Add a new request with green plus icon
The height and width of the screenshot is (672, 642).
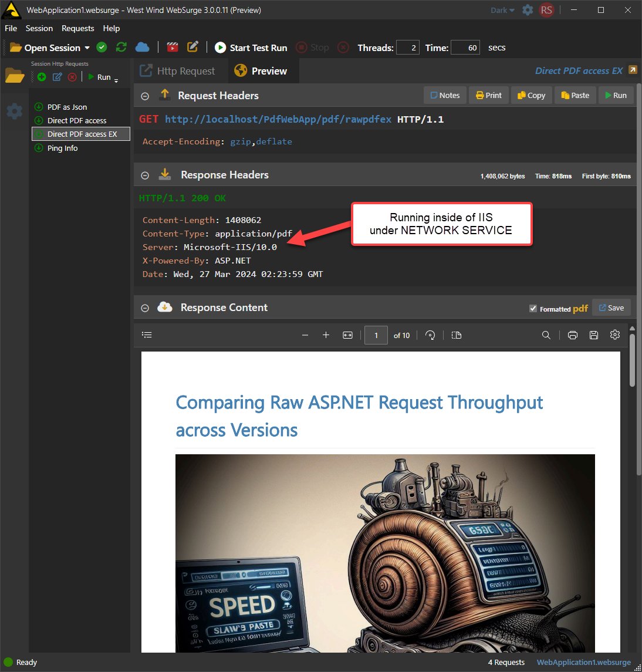click(42, 77)
